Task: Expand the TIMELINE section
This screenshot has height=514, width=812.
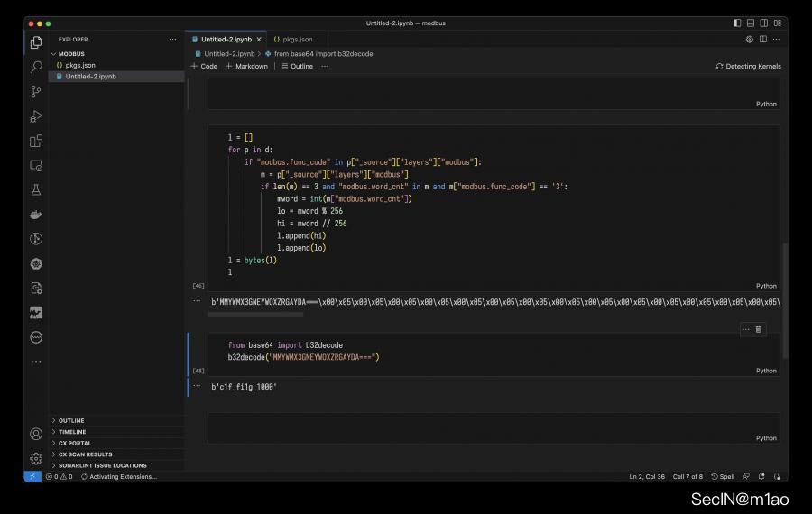Action: (x=72, y=432)
